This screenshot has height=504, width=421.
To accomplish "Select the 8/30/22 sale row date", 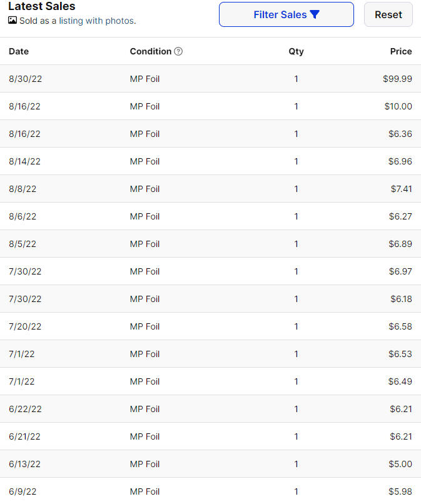I will click(25, 79).
